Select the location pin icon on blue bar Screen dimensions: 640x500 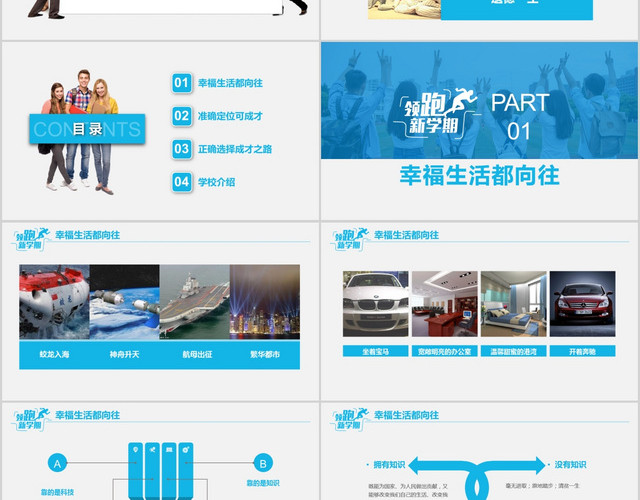click(x=136, y=450)
